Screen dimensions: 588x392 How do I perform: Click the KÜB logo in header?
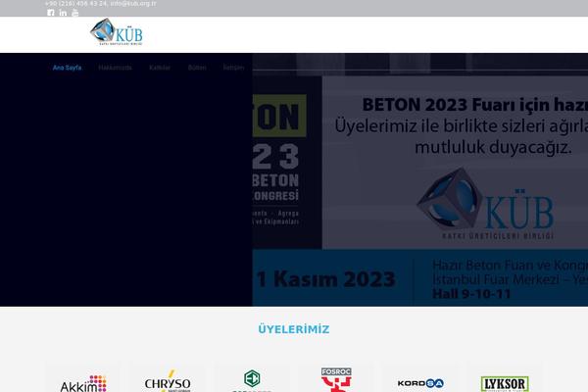(117, 32)
